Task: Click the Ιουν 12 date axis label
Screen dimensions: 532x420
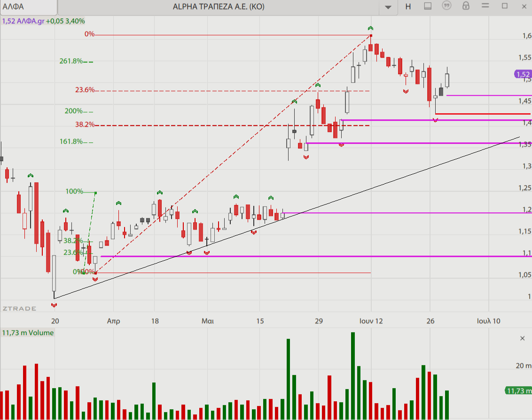Action: click(371, 321)
